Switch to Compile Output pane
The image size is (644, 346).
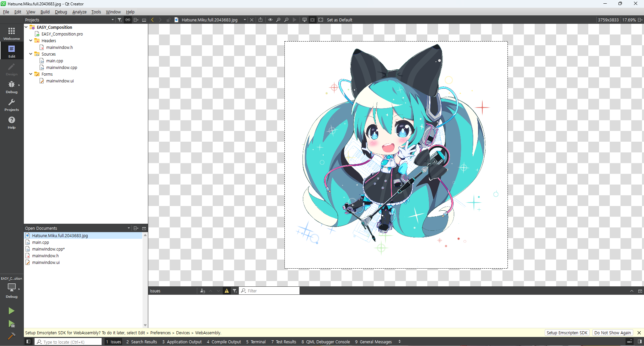224,342
